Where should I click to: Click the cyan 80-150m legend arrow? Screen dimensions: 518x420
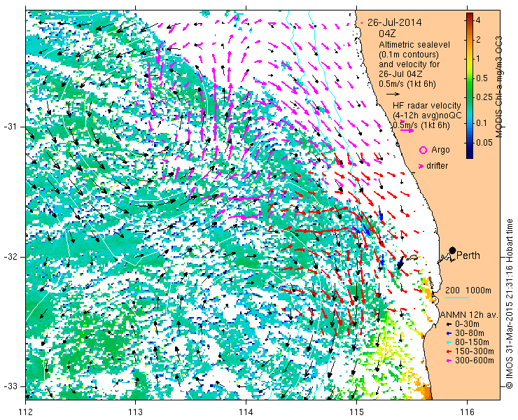448,342
